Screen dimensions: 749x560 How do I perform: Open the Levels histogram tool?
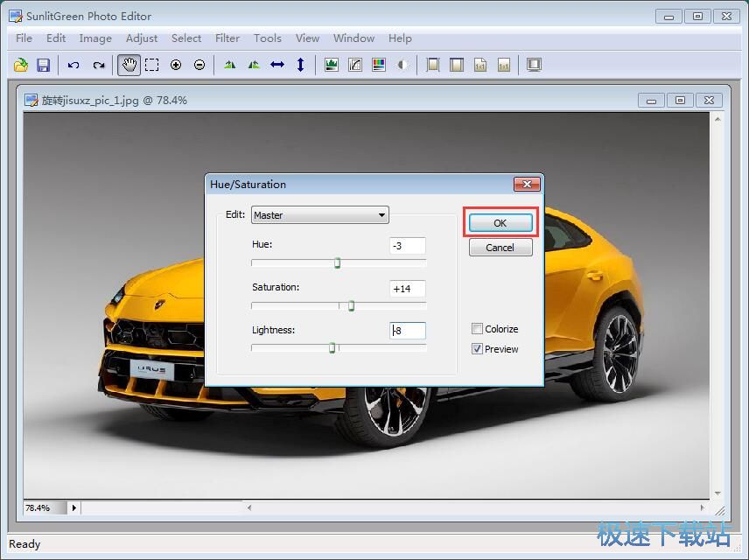[331, 65]
